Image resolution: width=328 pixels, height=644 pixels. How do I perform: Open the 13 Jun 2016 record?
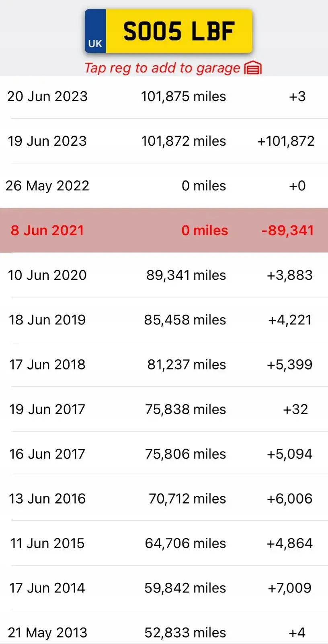[164, 499]
